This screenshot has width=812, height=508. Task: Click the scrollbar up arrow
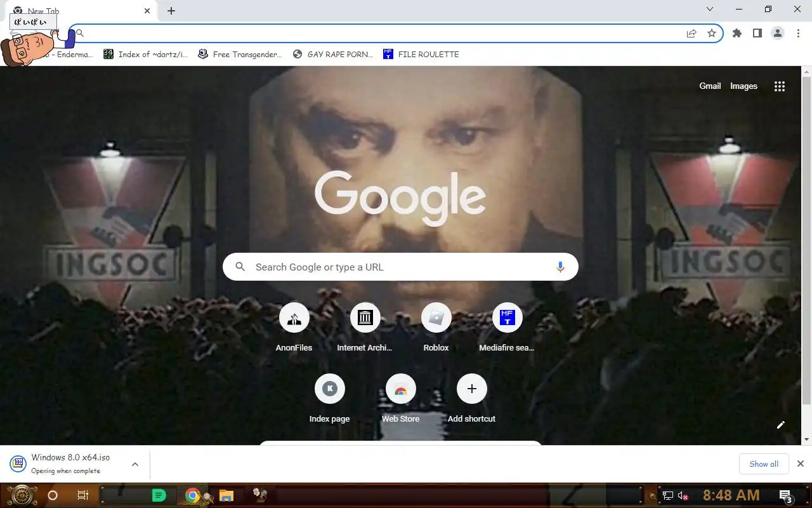(x=807, y=71)
